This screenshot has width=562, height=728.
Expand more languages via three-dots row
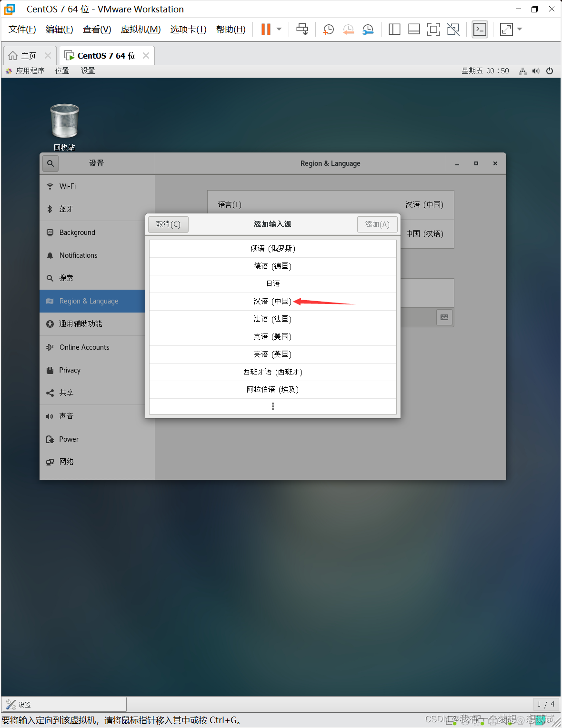273,406
